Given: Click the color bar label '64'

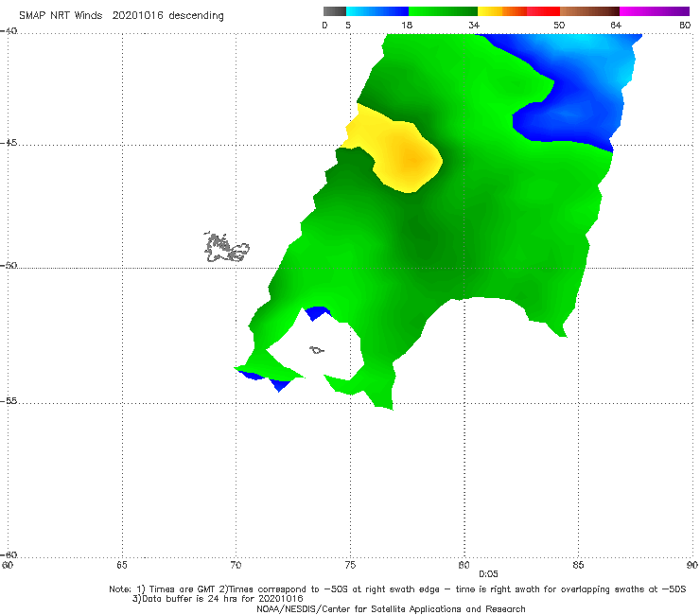Looking at the screenshot, I should point(616,26).
